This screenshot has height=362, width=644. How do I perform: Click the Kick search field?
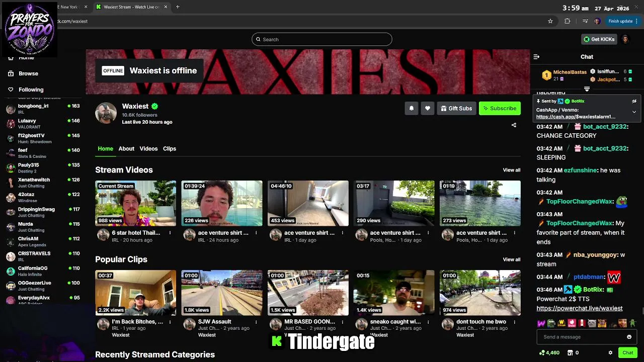pos(322,39)
